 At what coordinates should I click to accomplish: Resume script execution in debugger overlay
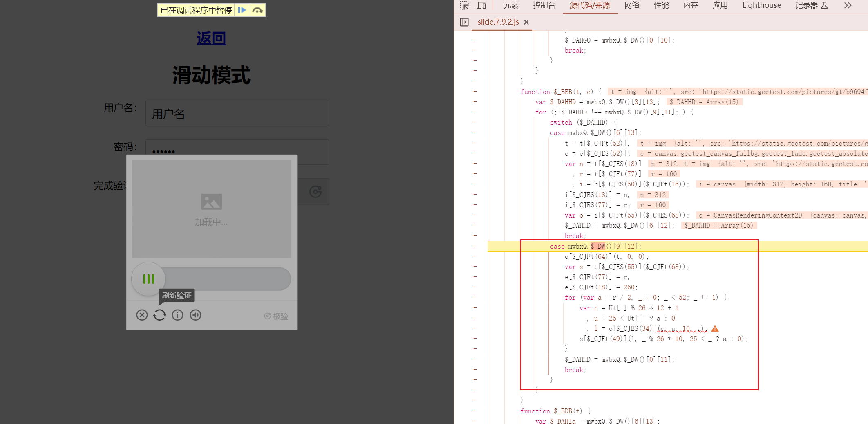(242, 10)
